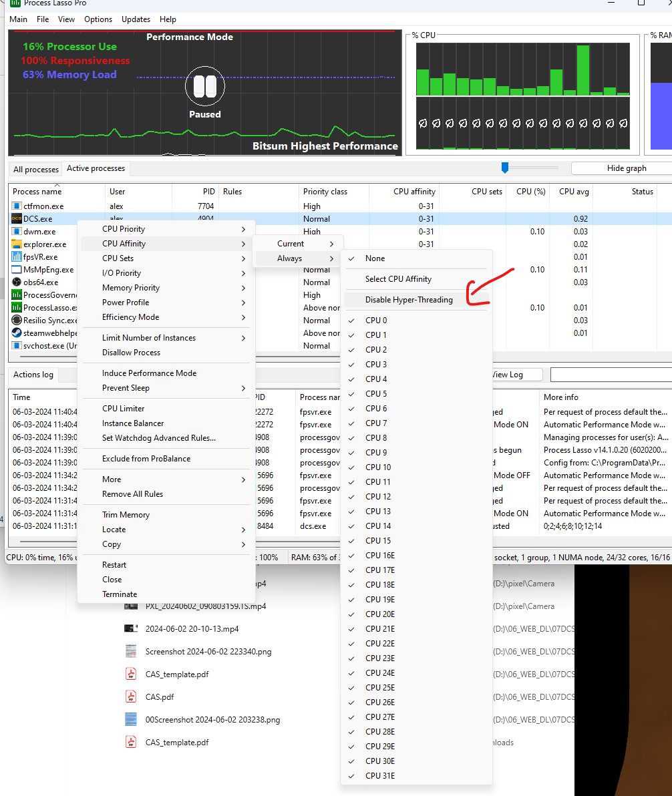Viewport: 672px width, 796px height.
Task: Sort by the CPU avg column header
Action: click(x=571, y=192)
